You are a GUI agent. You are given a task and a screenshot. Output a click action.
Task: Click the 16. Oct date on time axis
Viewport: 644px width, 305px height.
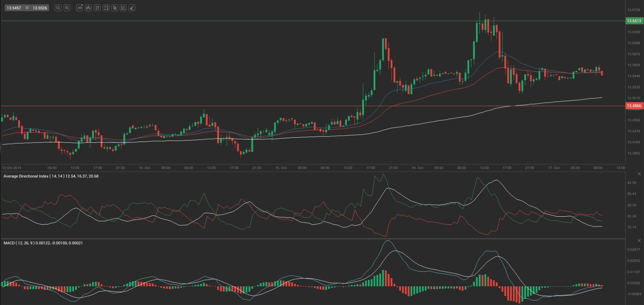417,168
